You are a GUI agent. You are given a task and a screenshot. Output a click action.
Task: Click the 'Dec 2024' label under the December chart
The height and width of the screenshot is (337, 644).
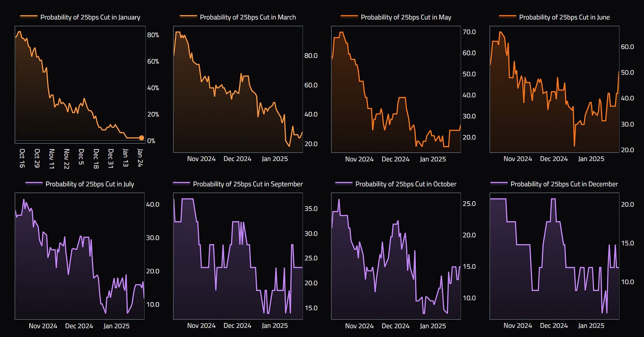pos(554,326)
